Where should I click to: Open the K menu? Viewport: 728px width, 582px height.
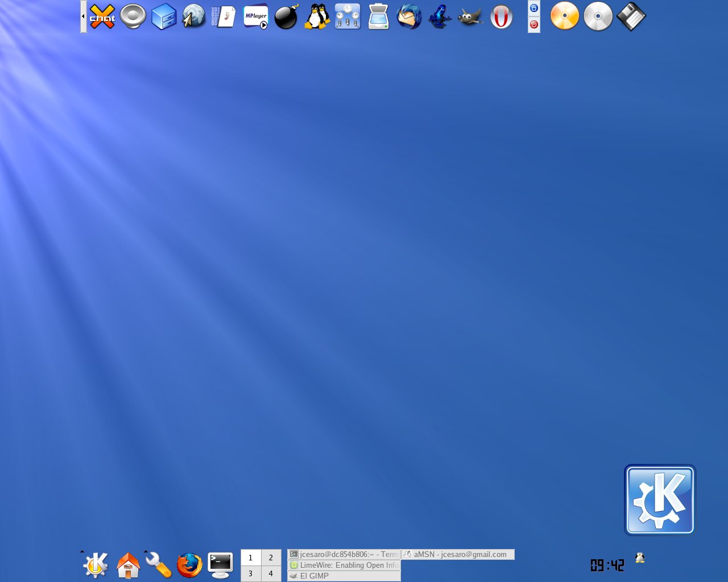click(96, 565)
